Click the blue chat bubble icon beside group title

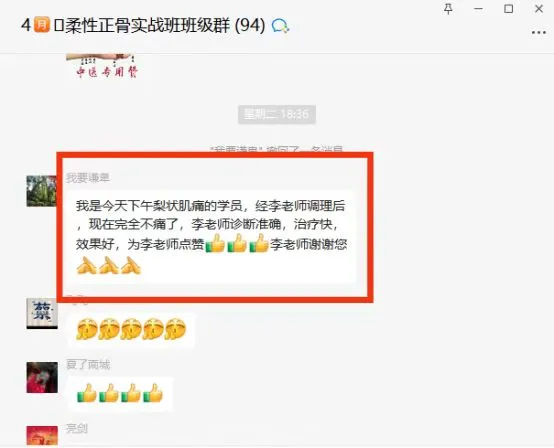(x=281, y=26)
